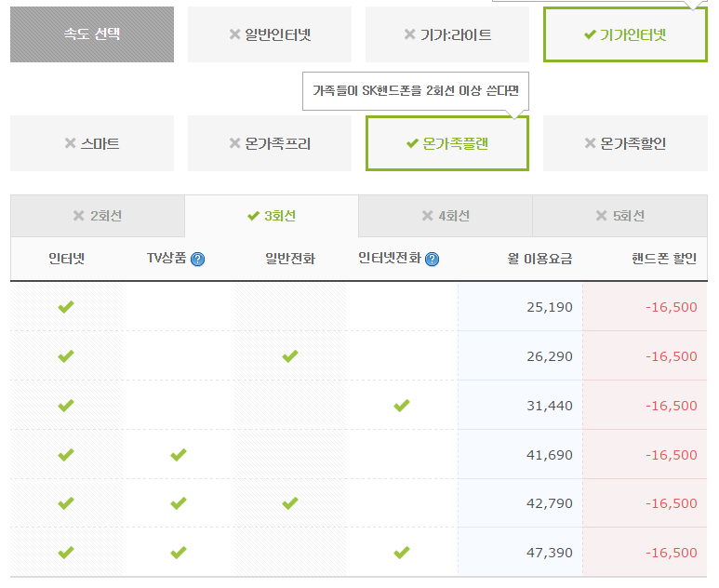Select the 기가:라이트 speed option
This screenshot has width=719, height=588.
pos(447,34)
